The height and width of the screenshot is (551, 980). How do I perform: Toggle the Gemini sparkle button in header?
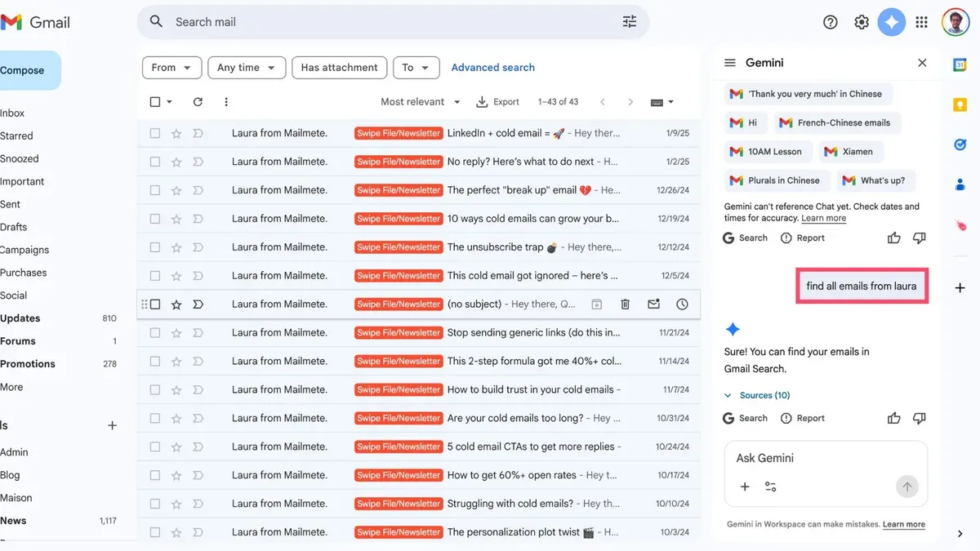click(x=892, y=22)
